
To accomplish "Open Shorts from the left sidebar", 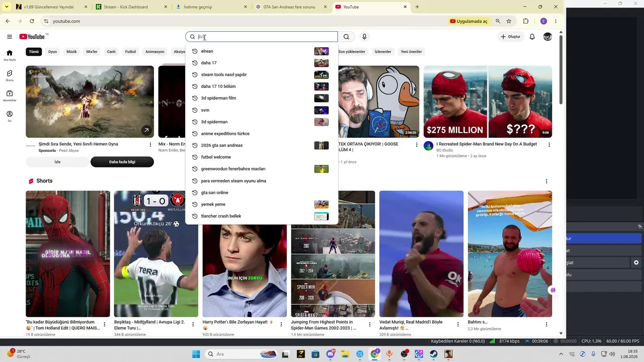I will (10, 75).
